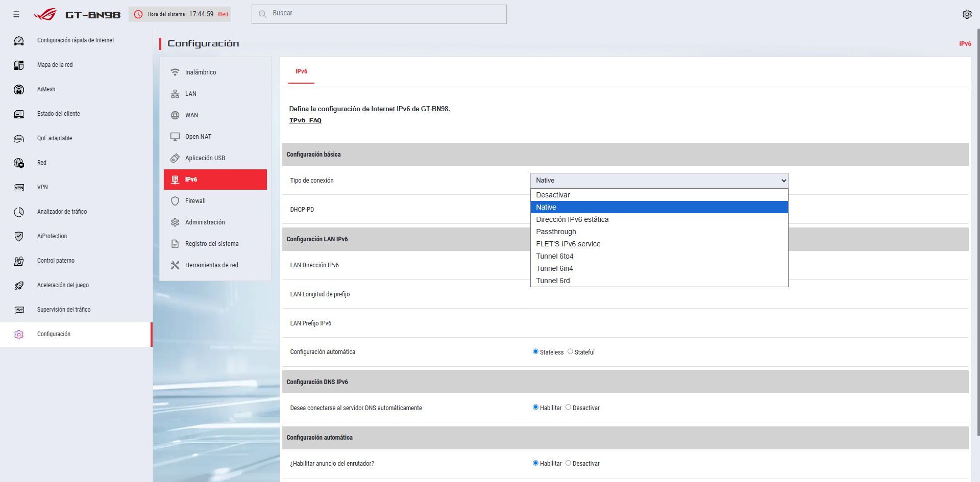The image size is (980, 482).
Task: Click the AiProtection shield icon
Action: click(19, 236)
